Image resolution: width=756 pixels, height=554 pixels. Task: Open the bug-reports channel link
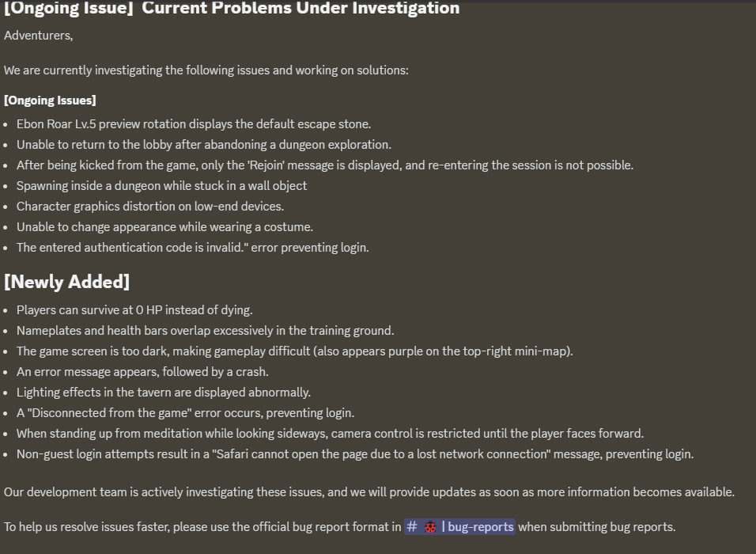pyautogui.click(x=459, y=526)
